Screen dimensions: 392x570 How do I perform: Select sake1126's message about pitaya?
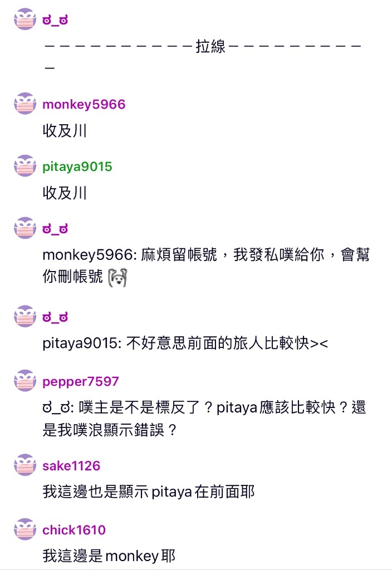click(149, 492)
